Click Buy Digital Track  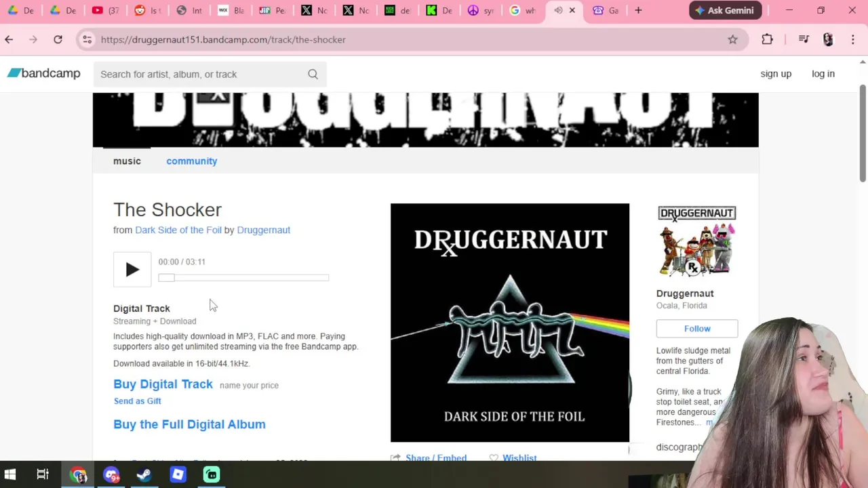[x=163, y=384]
